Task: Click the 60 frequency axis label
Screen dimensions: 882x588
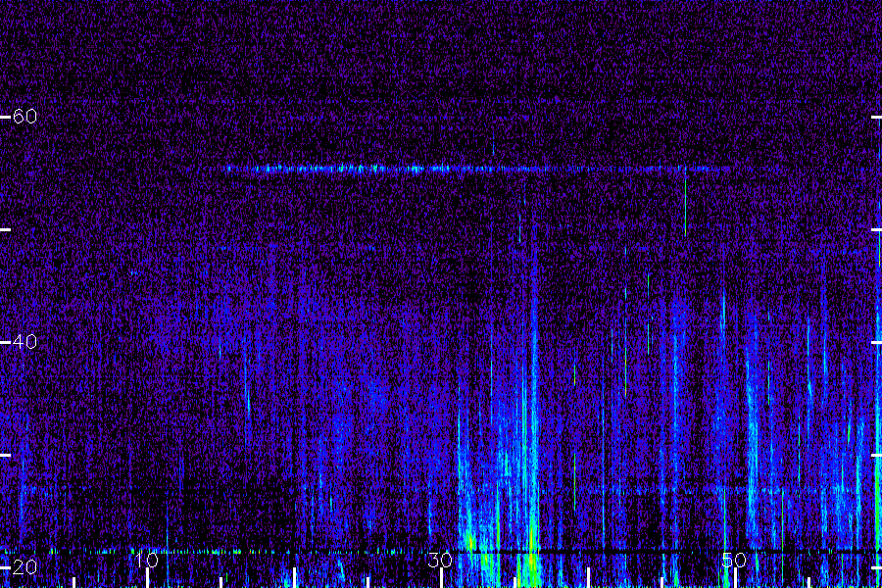Action: click(24, 117)
